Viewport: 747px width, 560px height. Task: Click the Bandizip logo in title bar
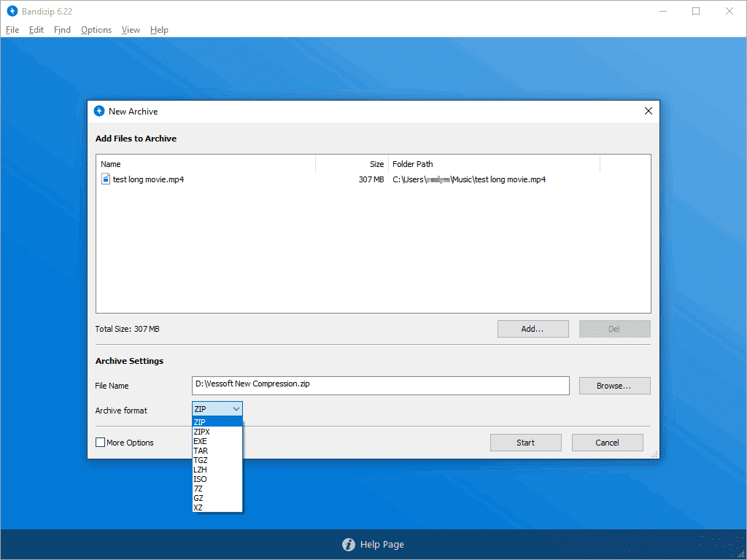coord(12,11)
